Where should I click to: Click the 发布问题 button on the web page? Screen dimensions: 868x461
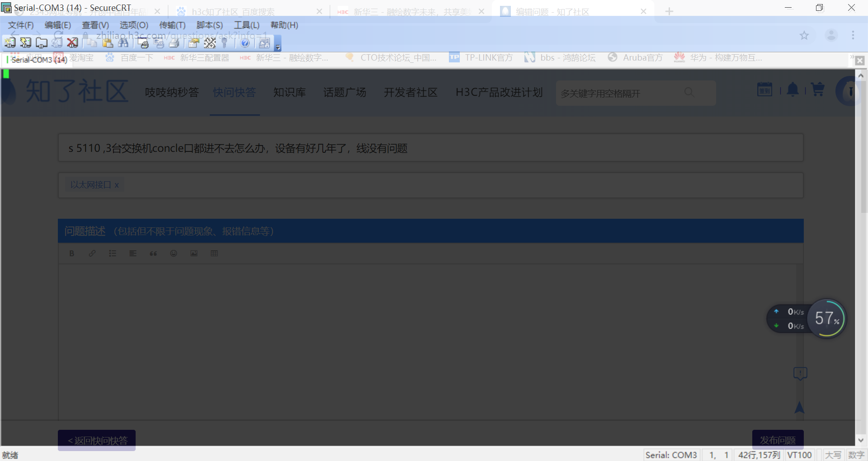[778, 440]
